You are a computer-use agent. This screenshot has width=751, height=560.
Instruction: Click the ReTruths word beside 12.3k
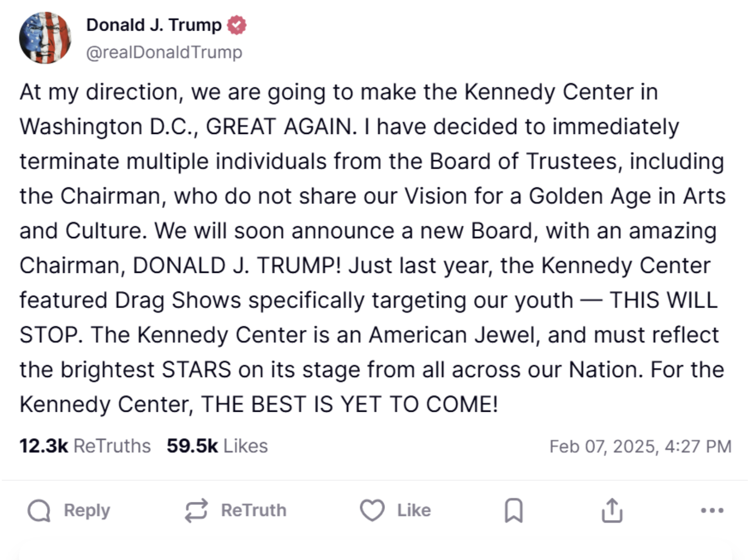(112, 446)
